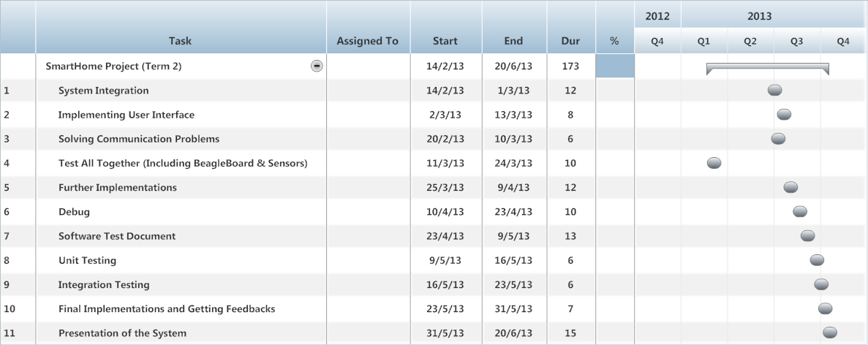Select the 2012 Q4 timeline header
Screen dimensions: 868x345
(x=657, y=41)
